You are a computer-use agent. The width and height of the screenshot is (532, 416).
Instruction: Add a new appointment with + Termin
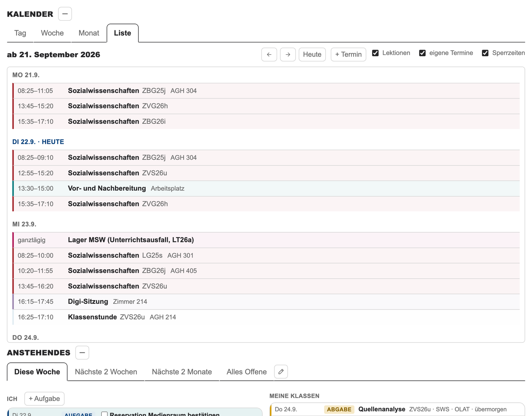[x=348, y=55]
